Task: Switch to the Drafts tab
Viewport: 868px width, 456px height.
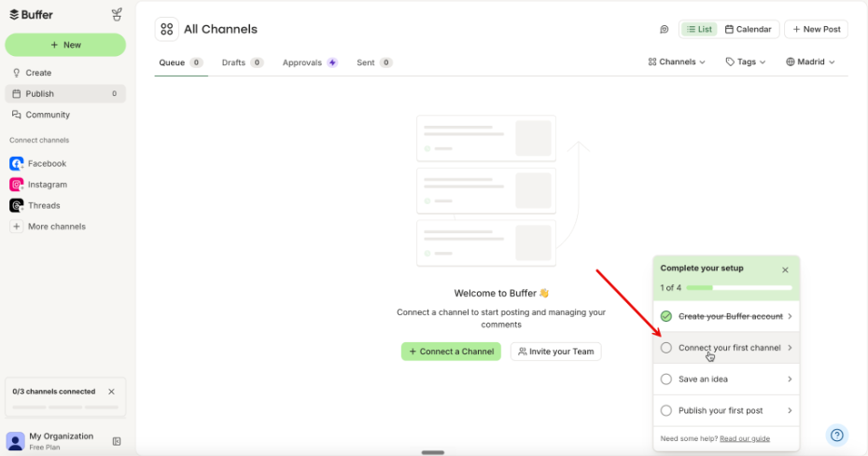Action: click(243, 62)
